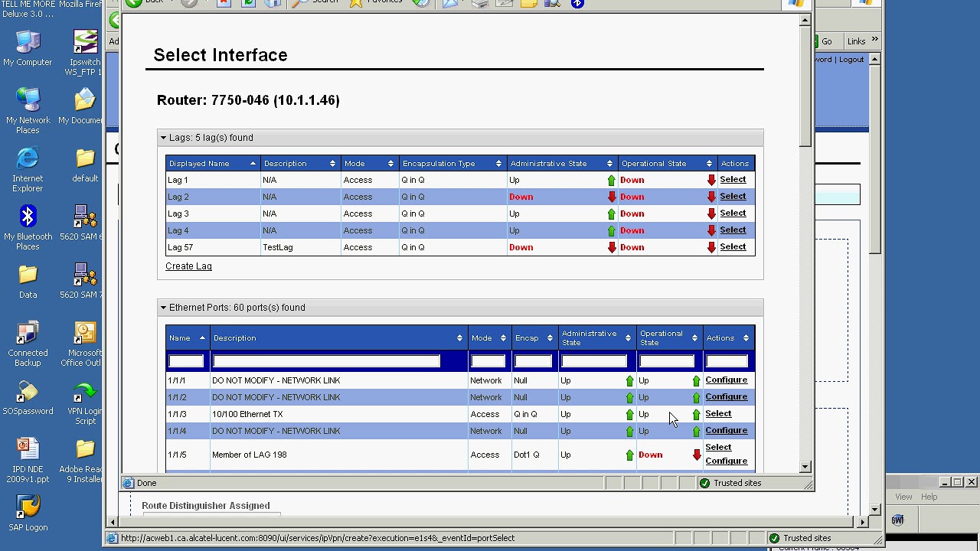This screenshot has width=980, height=551.
Task: Select Lag 57 TestLag
Action: pyautogui.click(x=733, y=247)
